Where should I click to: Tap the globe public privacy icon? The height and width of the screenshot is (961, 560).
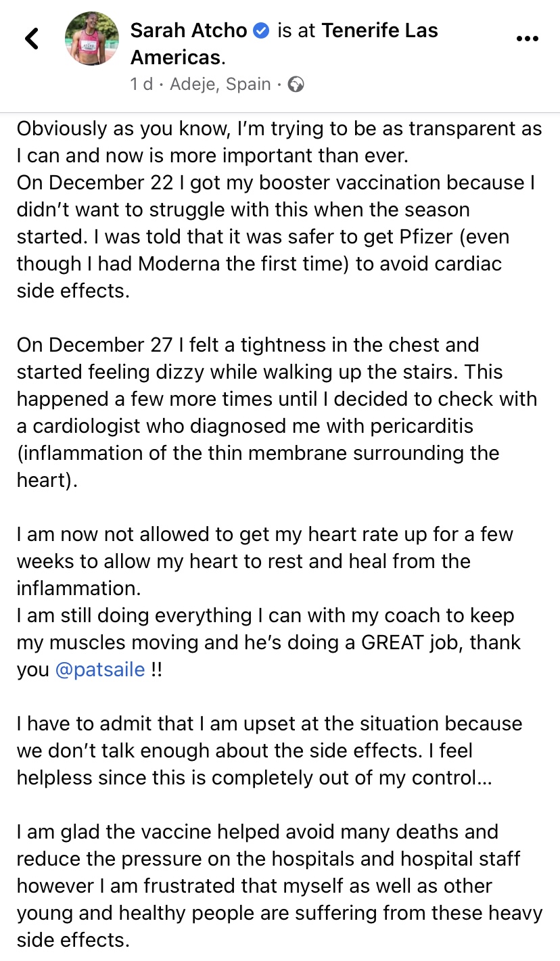pyautogui.click(x=296, y=85)
